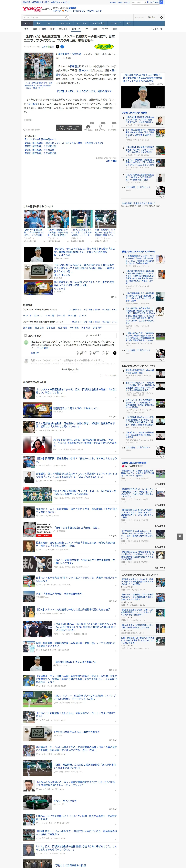
Task: Expand 返信 4件 replies
Action: click(34, 353)
